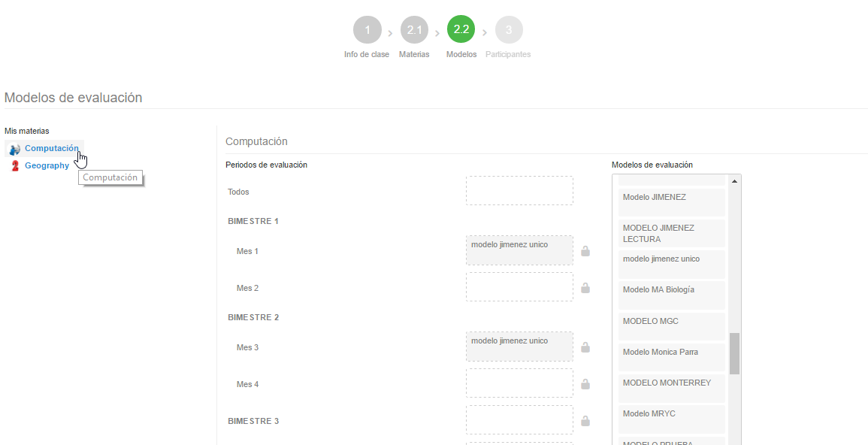The height and width of the screenshot is (445, 868).
Task: Open the Materias step label
Action: [414, 54]
